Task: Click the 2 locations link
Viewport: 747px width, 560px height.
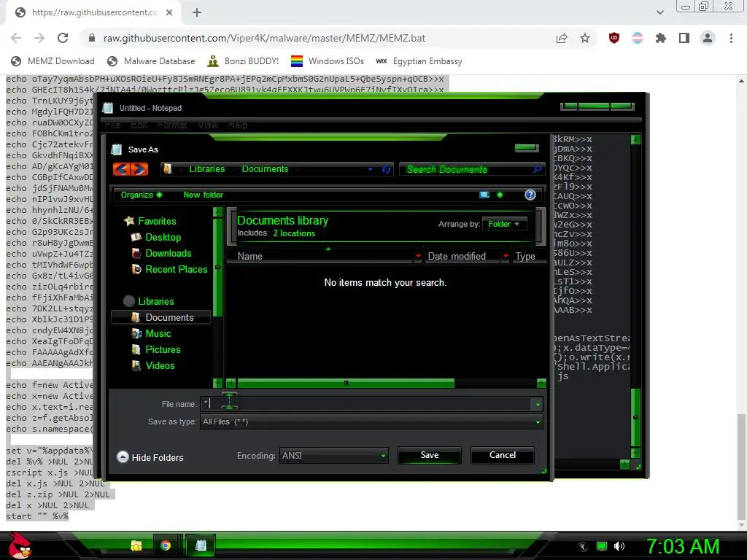Action: point(294,233)
